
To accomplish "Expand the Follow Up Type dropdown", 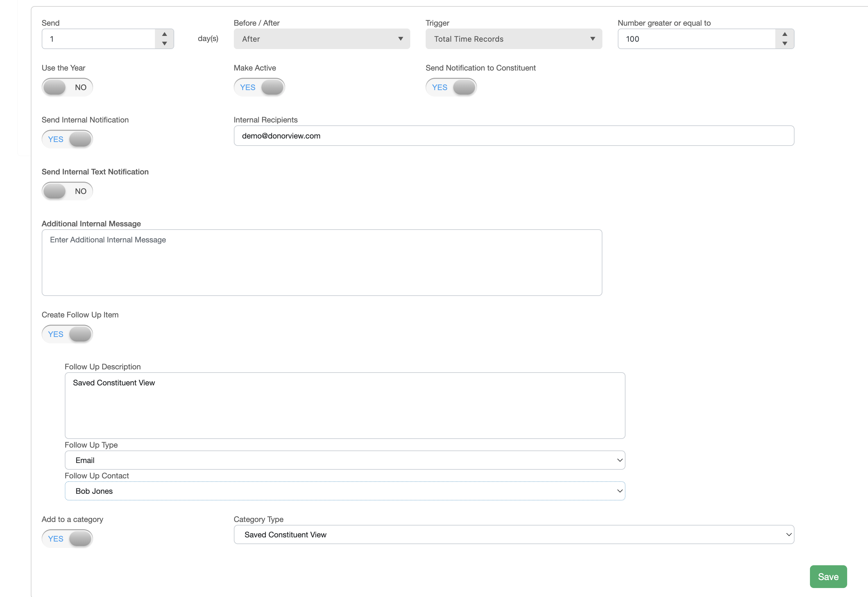I will pyautogui.click(x=345, y=460).
